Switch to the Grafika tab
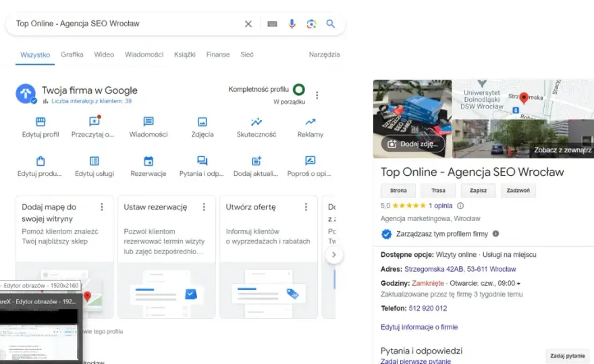Image resolution: width=594 pixels, height=364 pixels. [72, 55]
